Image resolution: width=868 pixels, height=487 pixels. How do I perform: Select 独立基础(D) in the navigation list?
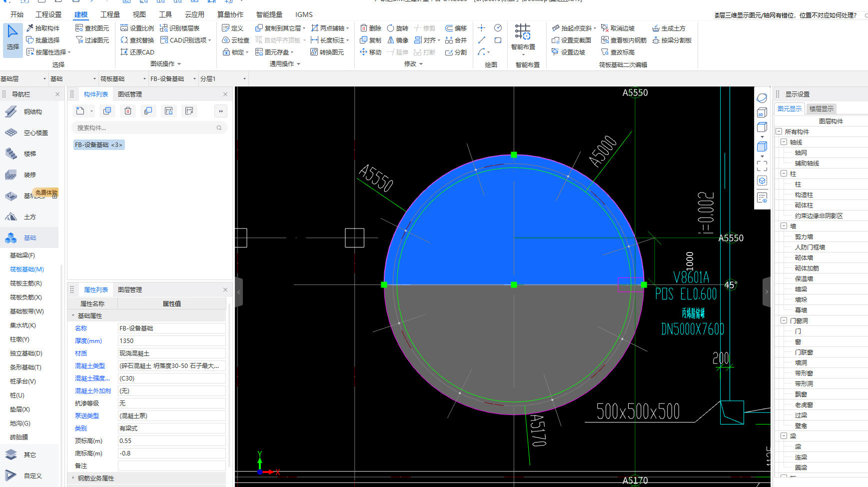26,353
